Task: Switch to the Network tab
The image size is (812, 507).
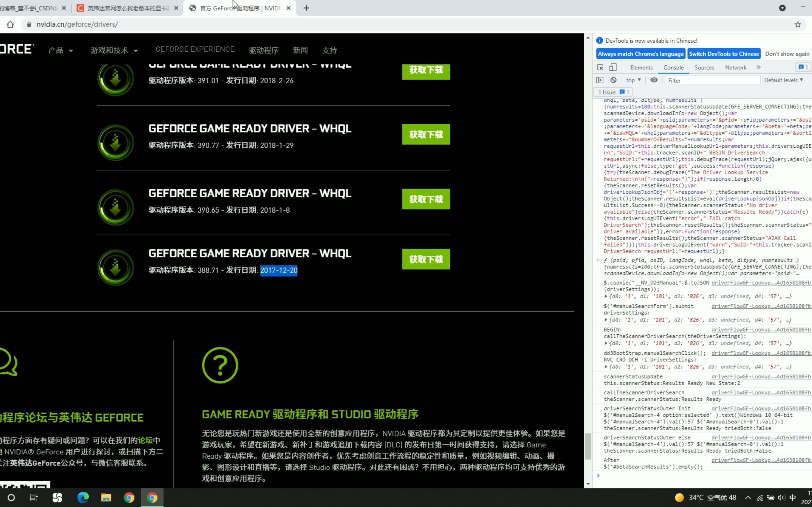Action: tap(735, 67)
